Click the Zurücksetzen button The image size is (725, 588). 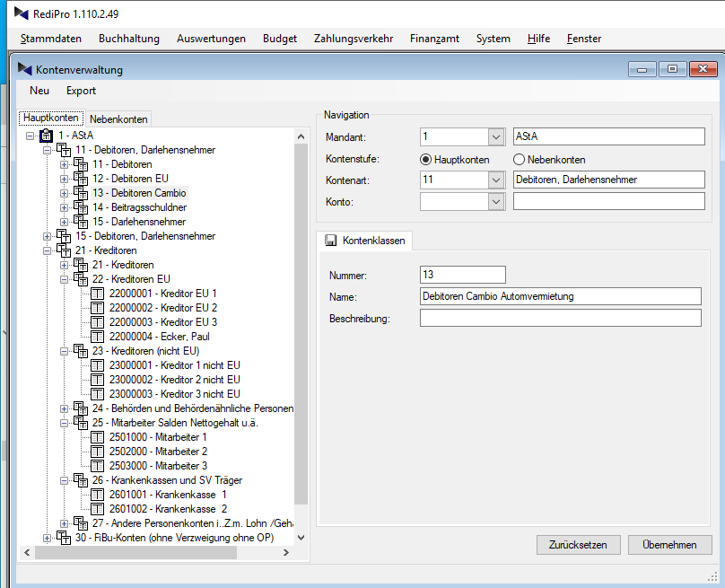click(x=578, y=545)
